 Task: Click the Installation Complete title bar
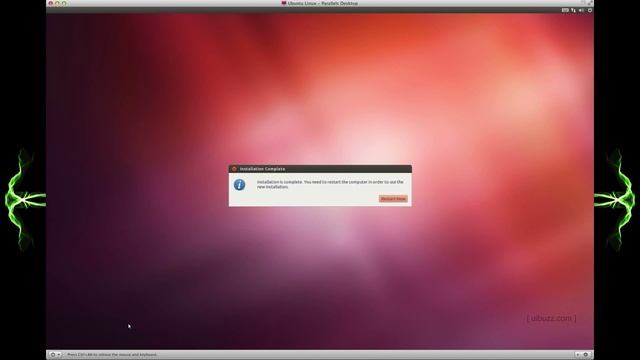[320, 169]
